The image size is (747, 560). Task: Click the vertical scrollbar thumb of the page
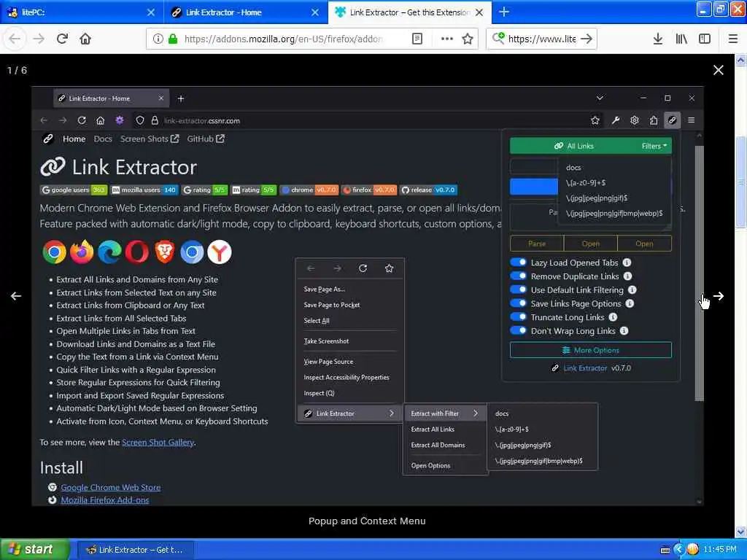tap(740, 181)
